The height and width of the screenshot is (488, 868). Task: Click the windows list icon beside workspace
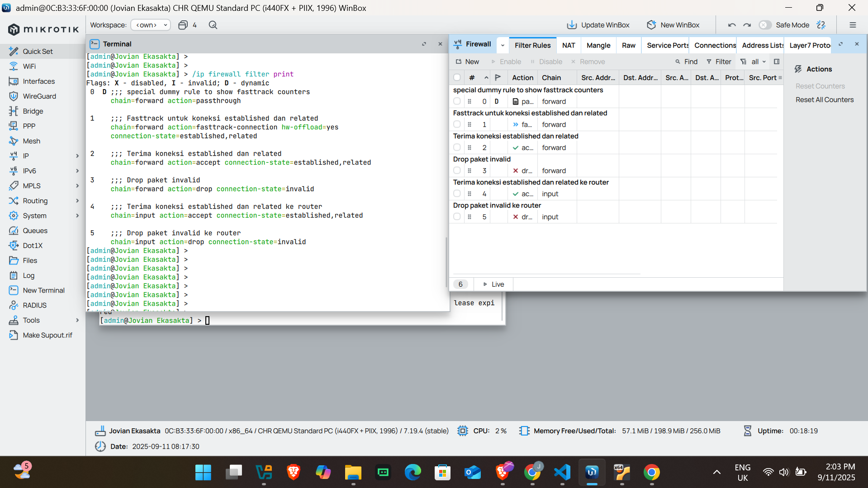[x=183, y=25]
